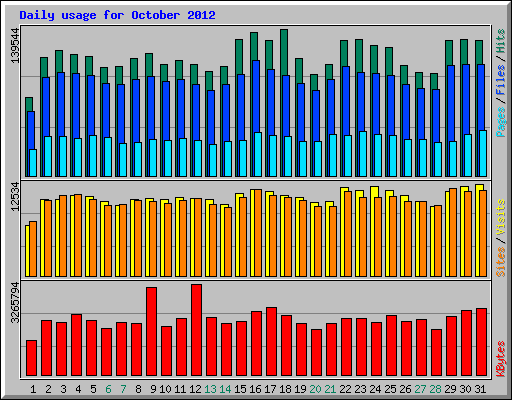Select day 23 on the x-axis
The width and height of the screenshot is (512, 400).
pos(360,389)
